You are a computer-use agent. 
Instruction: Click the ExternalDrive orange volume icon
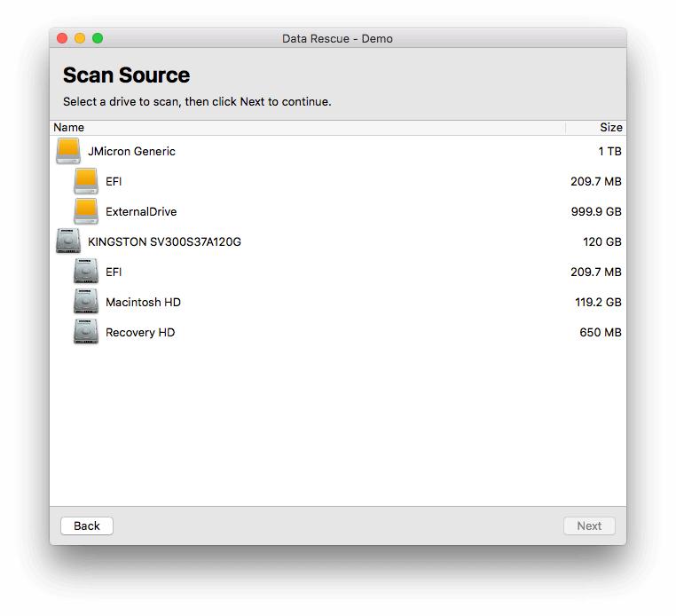pos(86,211)
